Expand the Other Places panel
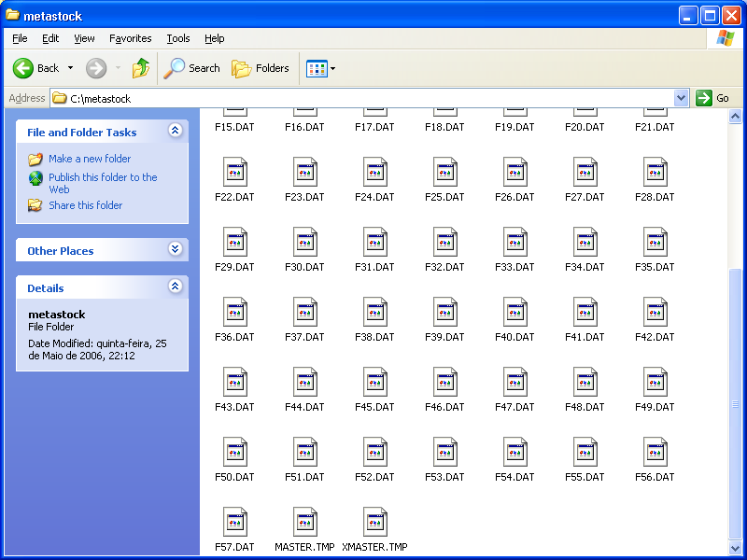Viewport: 747px width, 560px height. coord(175,250)
